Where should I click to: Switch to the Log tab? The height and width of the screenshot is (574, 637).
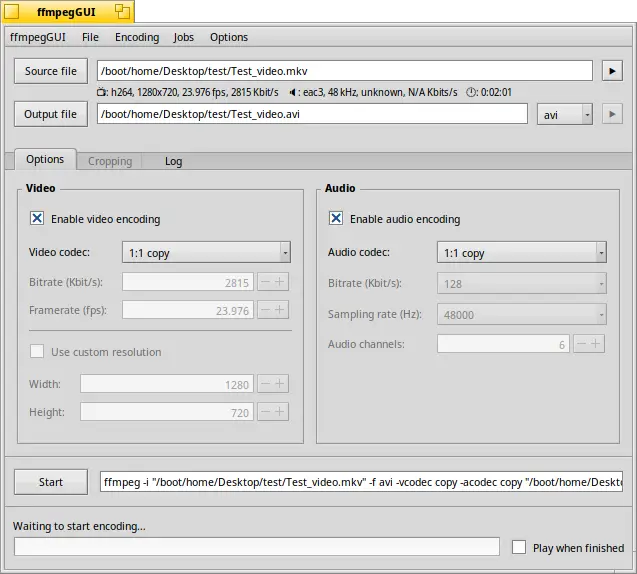173,161
